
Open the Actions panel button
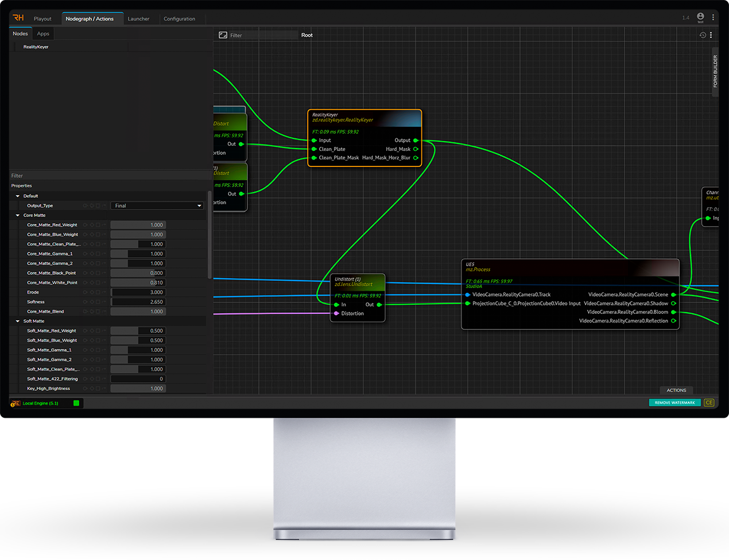(x=676, y=390)
